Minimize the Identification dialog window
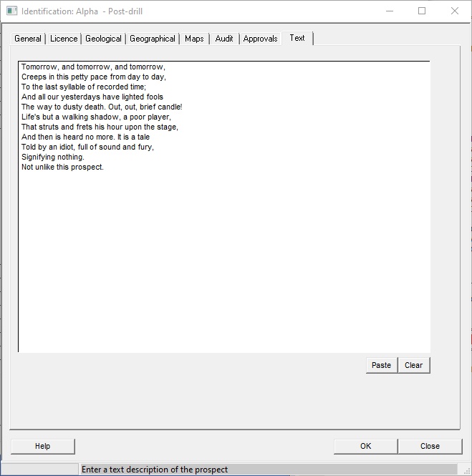The height and width of the screenshot is (476, 472). pos(389,11)
